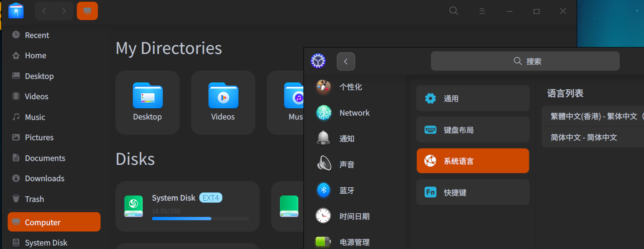Open 通知 (Notifications) settings
This screenshot has width=644, height=249.
click(324, 139)
